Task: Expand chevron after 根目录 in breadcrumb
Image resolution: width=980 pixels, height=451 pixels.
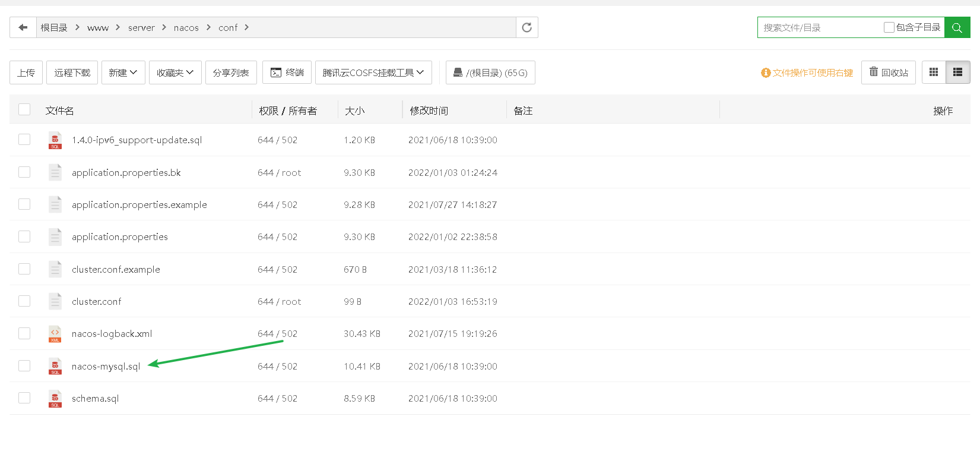Action: click(77, 27)
